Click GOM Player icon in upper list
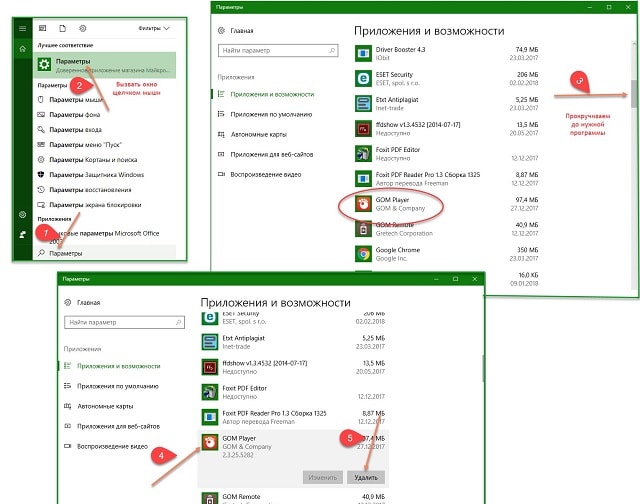This screenshot has height=504, width=640. [363, 204]
